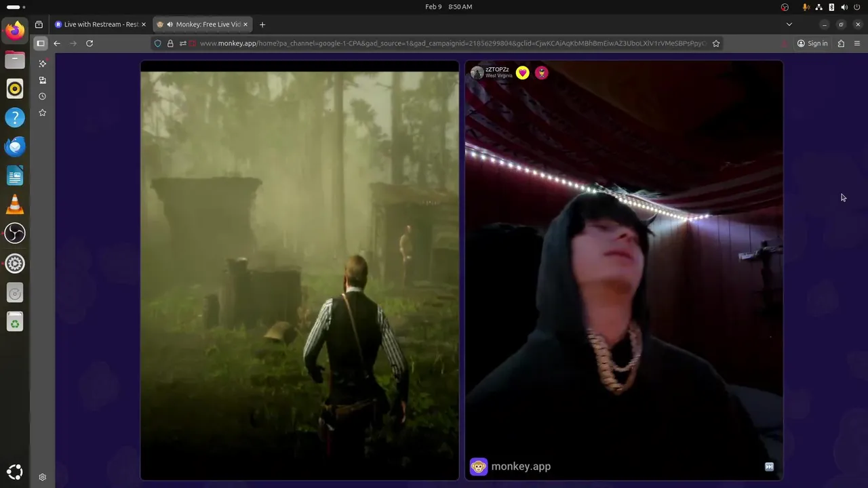Close the Monkey tab
The image size is (868, 488).
[245, 24]
